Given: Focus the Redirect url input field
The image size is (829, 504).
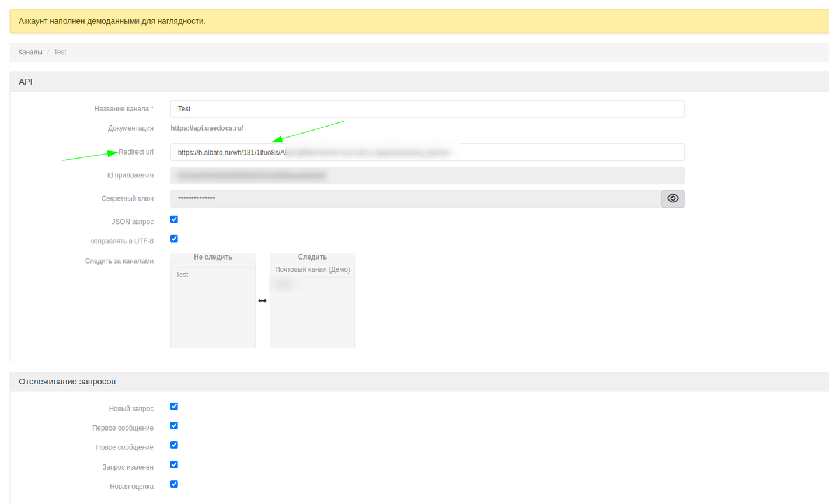Looking at the screenshot, I should (427, 152).
